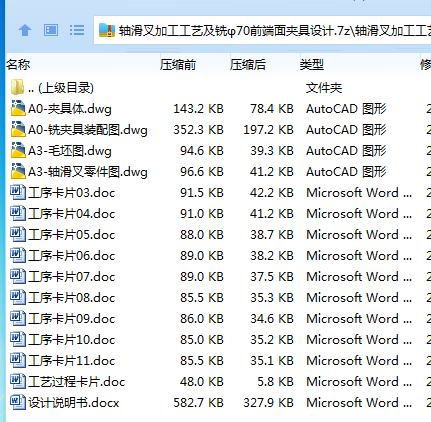Click Microsoft Word type for 设计说明书.docx
Viewport: 431px width, 422px height.
359,403
